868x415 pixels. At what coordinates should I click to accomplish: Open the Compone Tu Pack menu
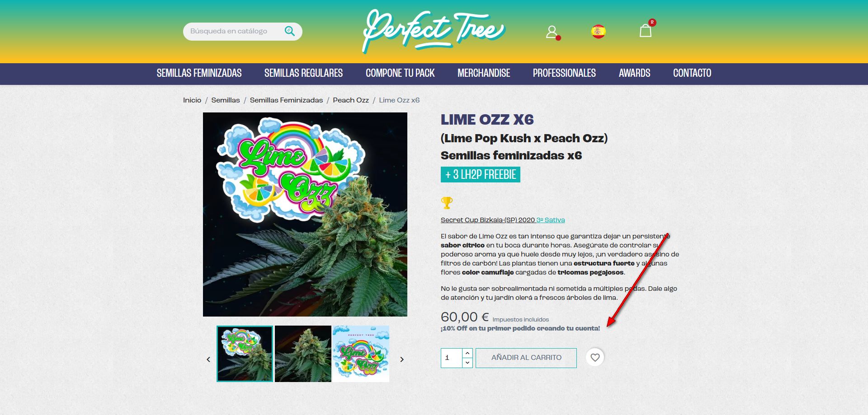[x=400, y=73]
